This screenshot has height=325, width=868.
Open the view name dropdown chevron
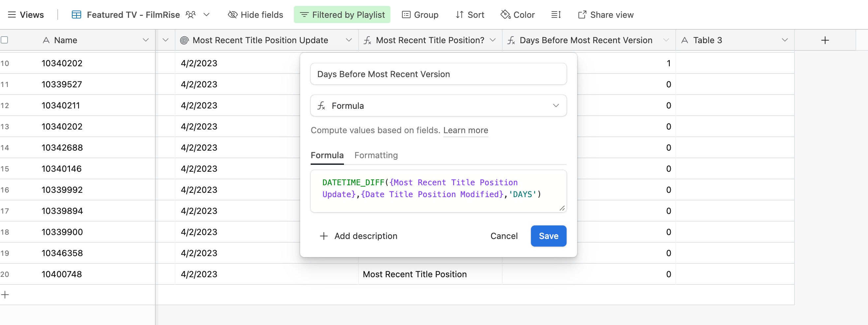[x=206, y=15]
